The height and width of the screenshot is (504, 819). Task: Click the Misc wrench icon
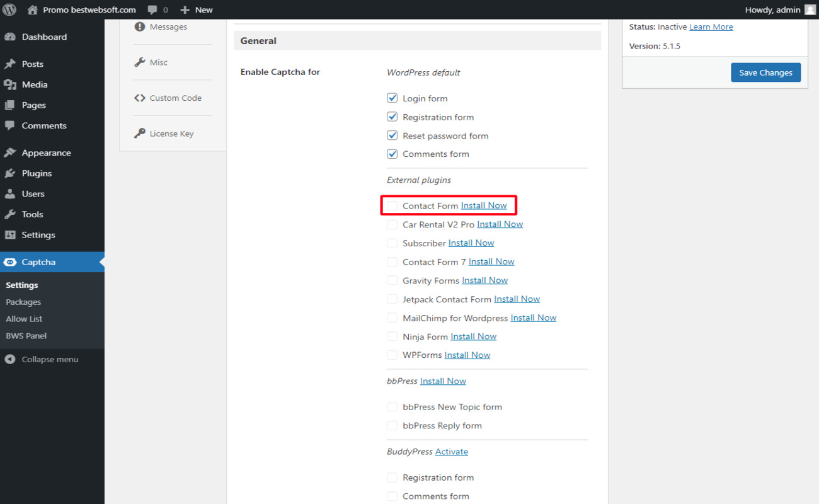point(140,62)
